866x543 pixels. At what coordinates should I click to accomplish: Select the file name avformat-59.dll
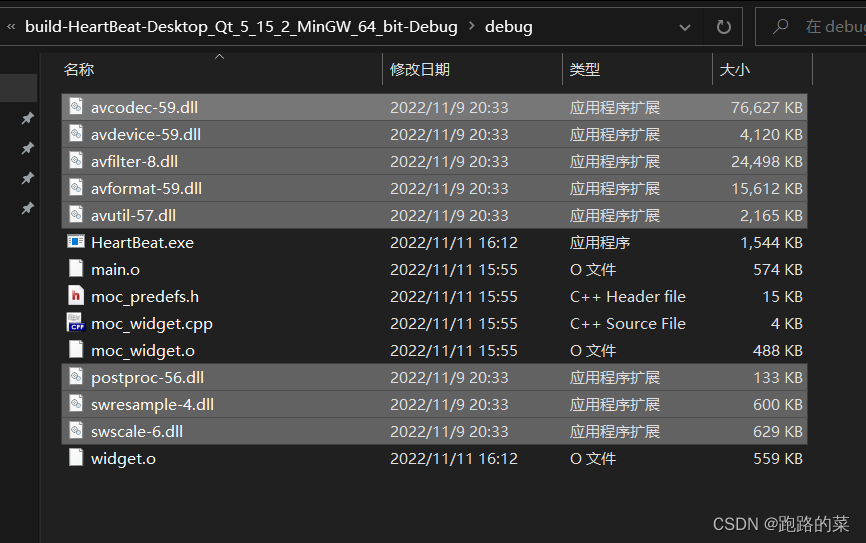pos(146,188)
